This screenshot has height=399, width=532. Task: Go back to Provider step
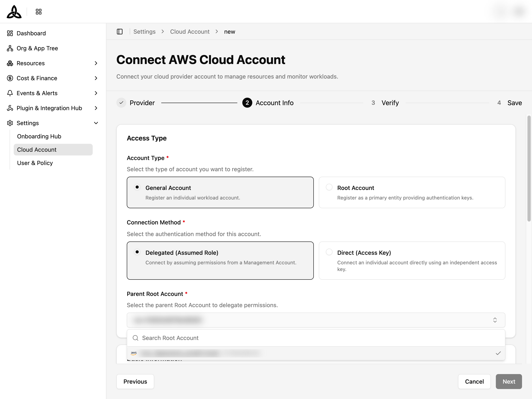click(136, 103)
